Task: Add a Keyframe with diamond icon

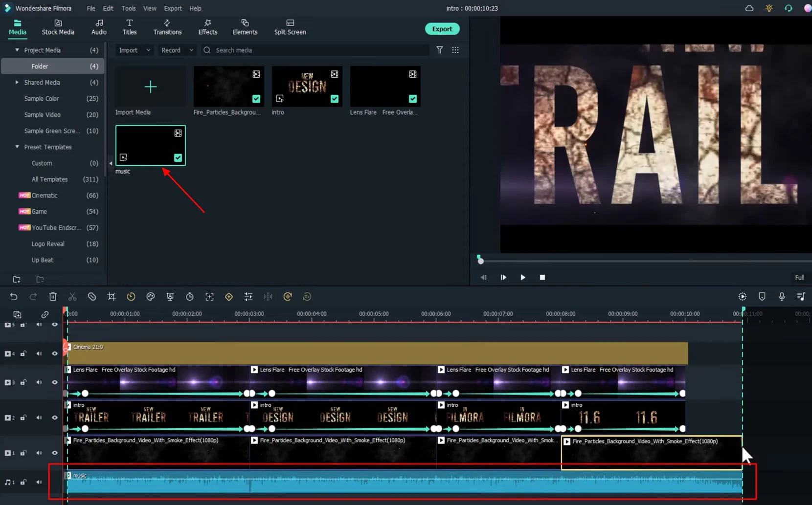Action: coord(229,297)
